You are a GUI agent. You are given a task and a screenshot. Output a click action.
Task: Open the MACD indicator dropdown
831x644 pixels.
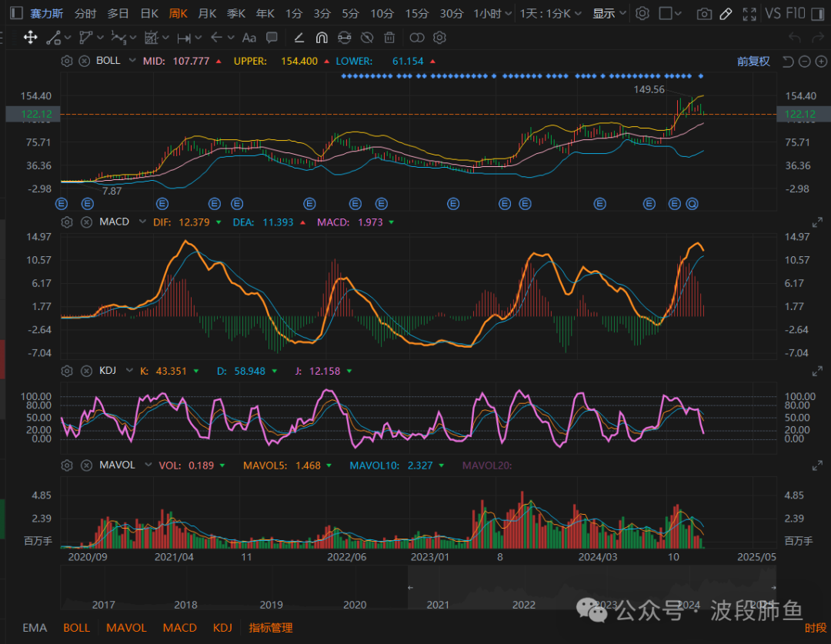pyautogui.click(x=142, y=222)
